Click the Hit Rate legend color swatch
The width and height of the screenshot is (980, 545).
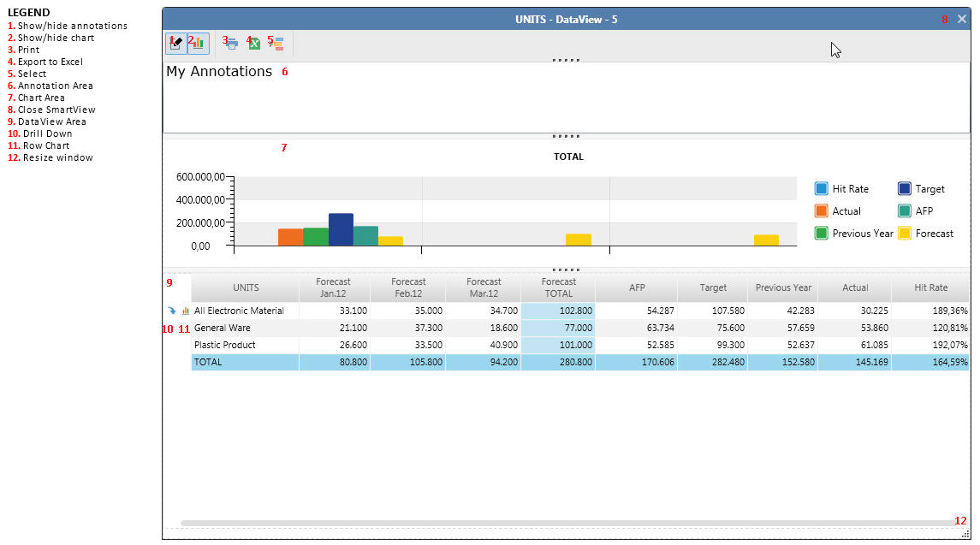(x=822, y=189)
